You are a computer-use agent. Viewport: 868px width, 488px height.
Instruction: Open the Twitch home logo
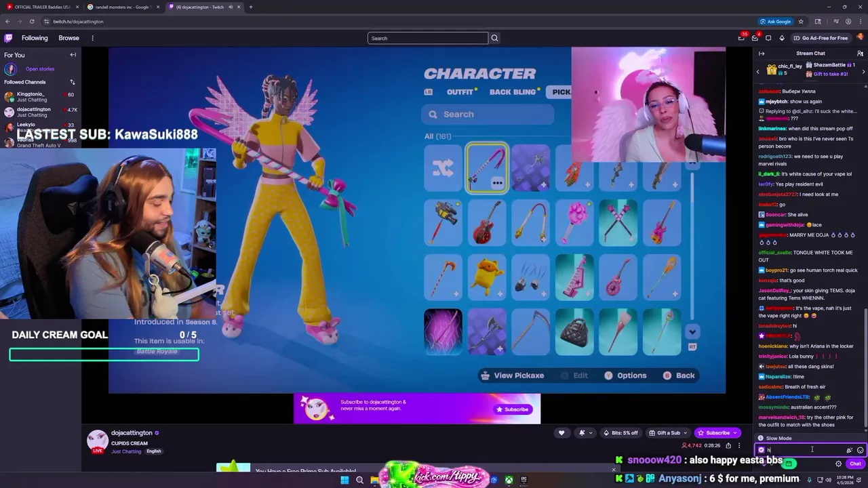tap(8, 38)
